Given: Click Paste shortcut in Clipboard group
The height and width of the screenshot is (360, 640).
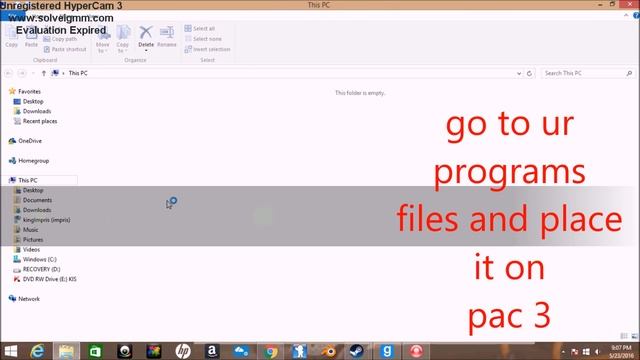Looking at the screenshot, I should click(65, 49).
